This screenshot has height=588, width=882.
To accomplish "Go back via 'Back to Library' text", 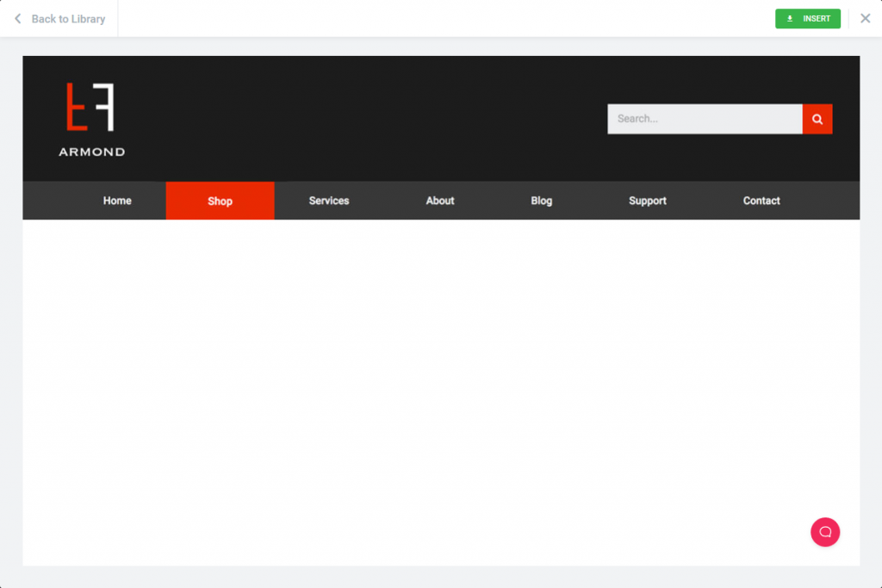I will coord(68,19).
